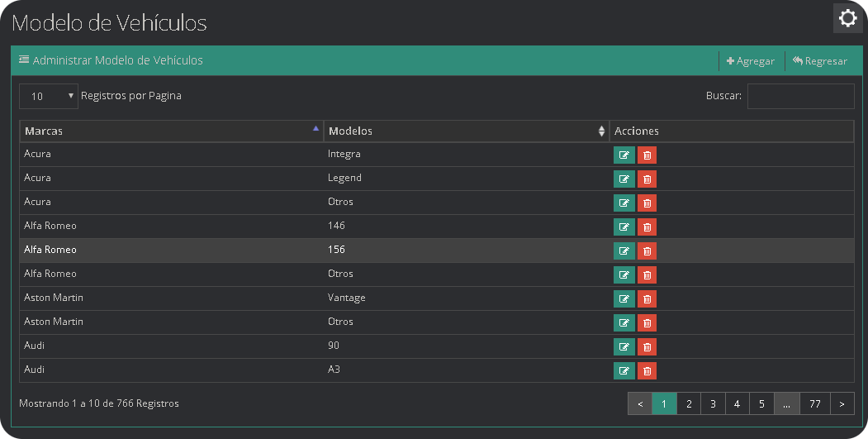Open the settings gear icon
Screen dimensions: 868x439
(x=848, y=18)
